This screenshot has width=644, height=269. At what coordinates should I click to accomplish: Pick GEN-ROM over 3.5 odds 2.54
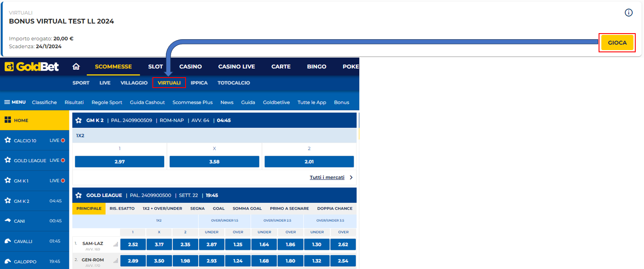pyautogui.click(x=343, y=261)
